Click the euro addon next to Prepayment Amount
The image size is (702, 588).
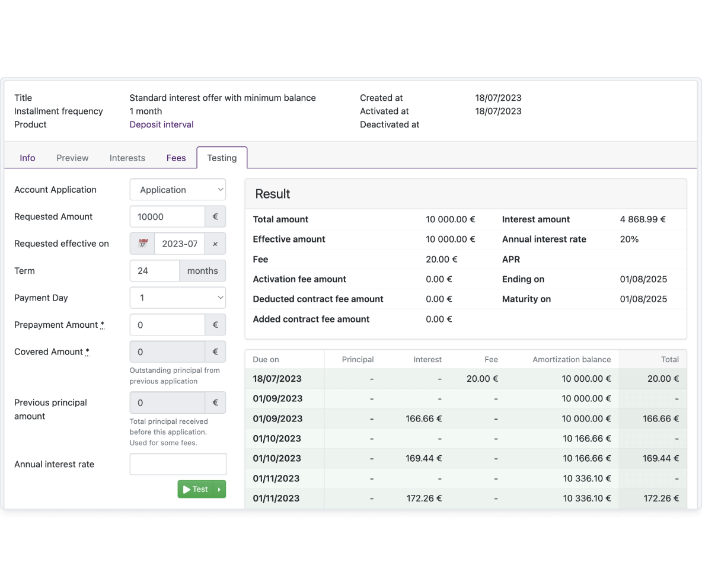coord(215,325)
